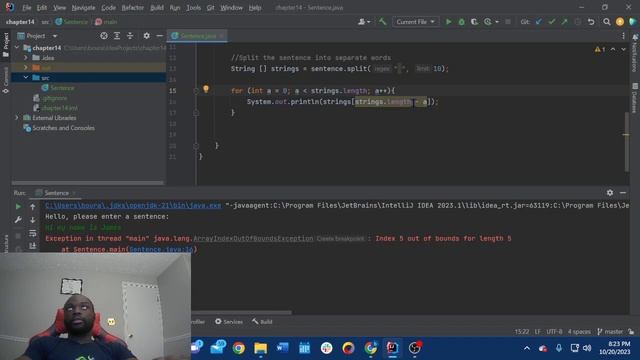The image size is (640, 360).
Task: Expand the orange out folder
Action: [x=26, y=67]
